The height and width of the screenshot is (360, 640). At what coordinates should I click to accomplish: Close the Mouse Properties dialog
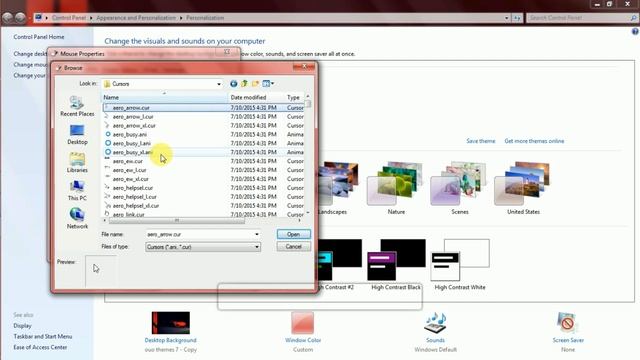(227, 52)
